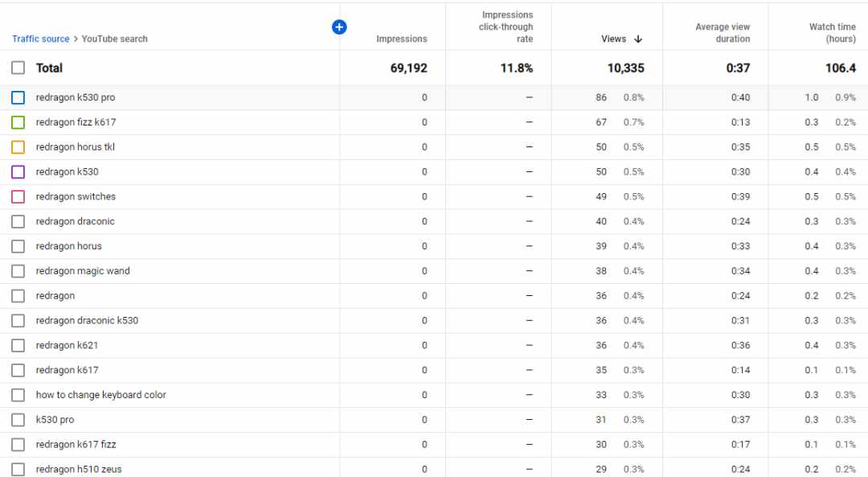
Task: Check the 'redragon draconic' row checkbox
Action: (18, 221)
